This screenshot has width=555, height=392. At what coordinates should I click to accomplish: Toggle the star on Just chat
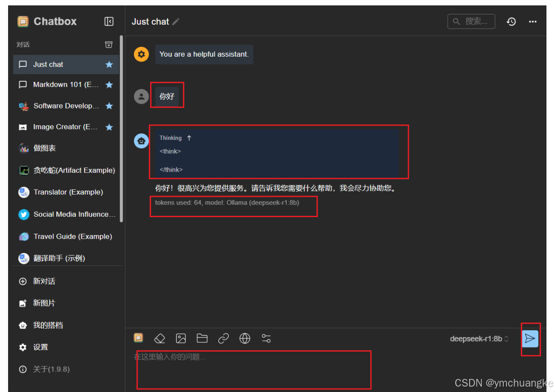click(109, 64)
